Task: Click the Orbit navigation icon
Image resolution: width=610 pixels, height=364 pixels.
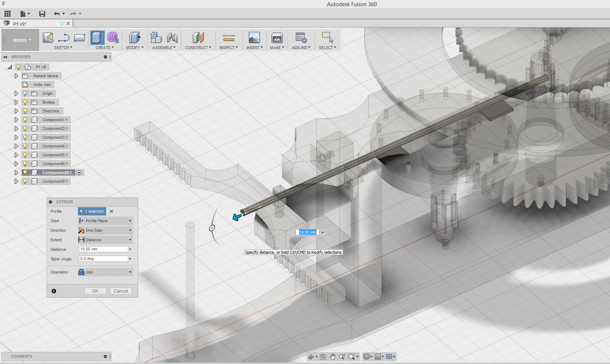Action: 311,357
